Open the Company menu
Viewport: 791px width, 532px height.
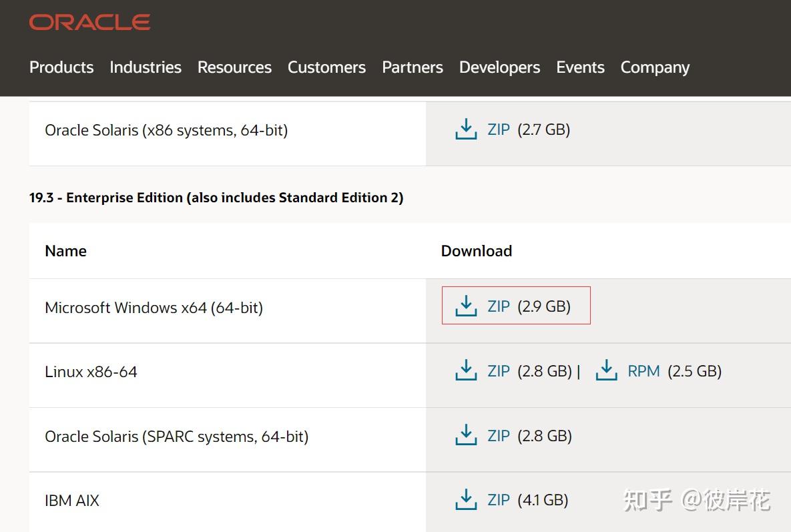pos(655,67)
